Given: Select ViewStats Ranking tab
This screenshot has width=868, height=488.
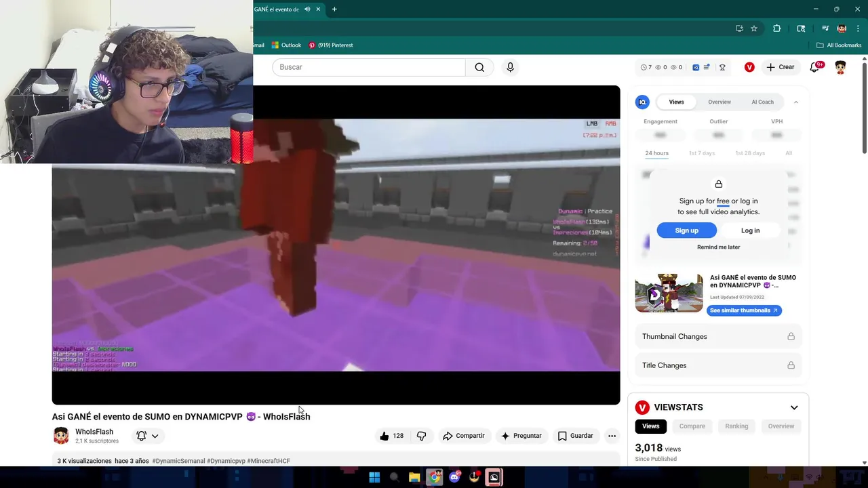Looking at the screenshot, I should [736, 426].
